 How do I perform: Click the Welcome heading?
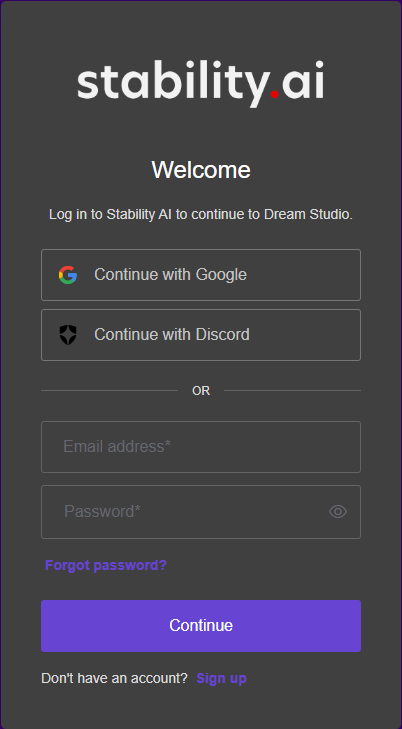pyautogui.click(x=201, y=170)
